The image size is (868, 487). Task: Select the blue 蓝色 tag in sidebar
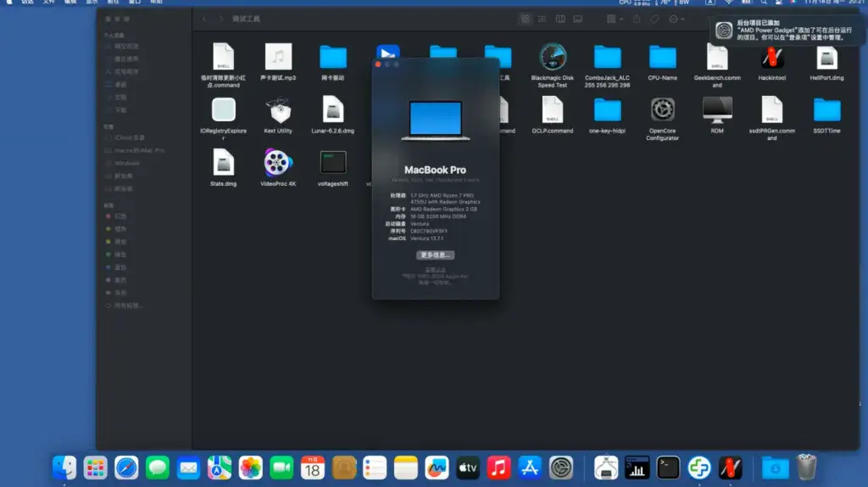tap(120, 267)
